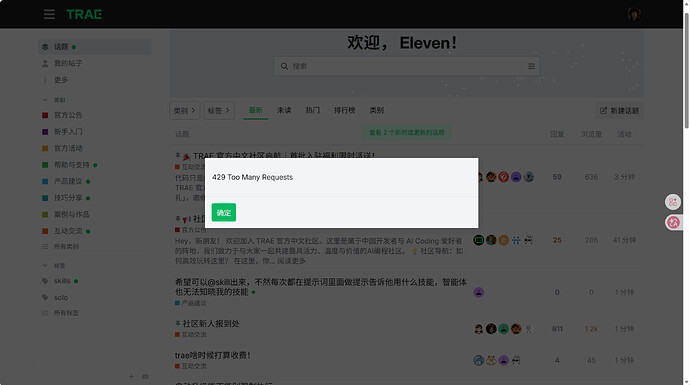Switch to the 热门 tab
The height and width of the screenshot is (385, 690).
coord(312,110)
